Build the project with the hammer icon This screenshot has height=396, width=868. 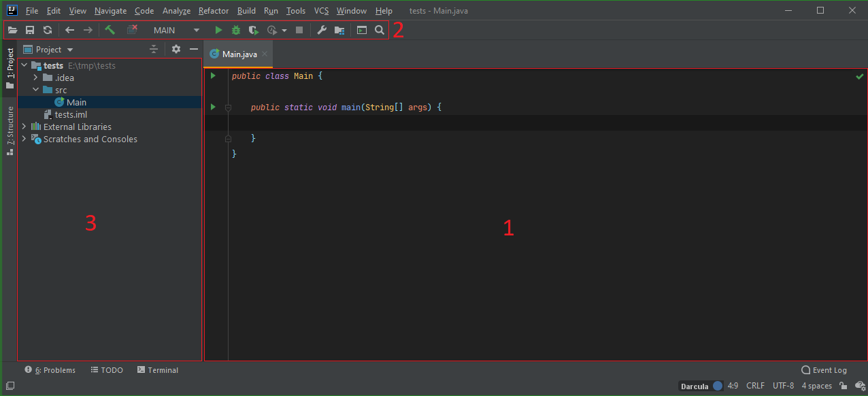click(110, 30)
